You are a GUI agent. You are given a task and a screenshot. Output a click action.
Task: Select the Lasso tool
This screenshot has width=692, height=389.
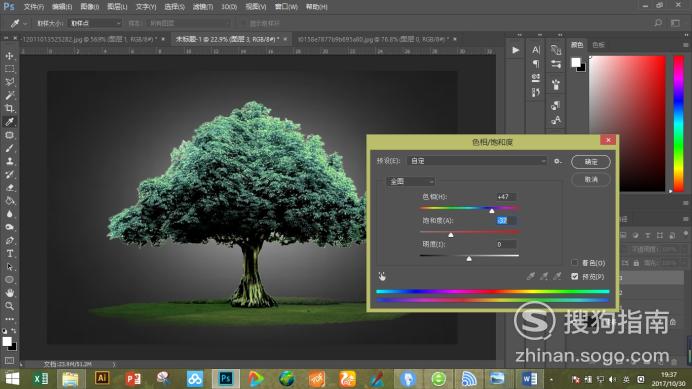(9, 82)
